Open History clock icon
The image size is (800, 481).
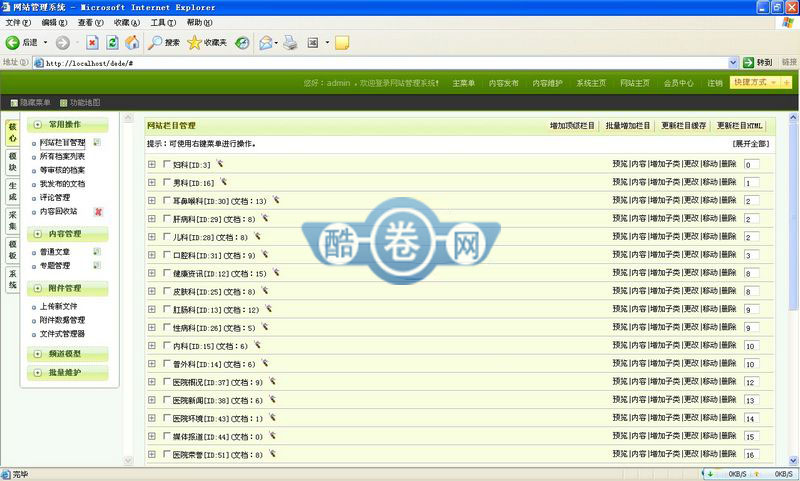242,43
